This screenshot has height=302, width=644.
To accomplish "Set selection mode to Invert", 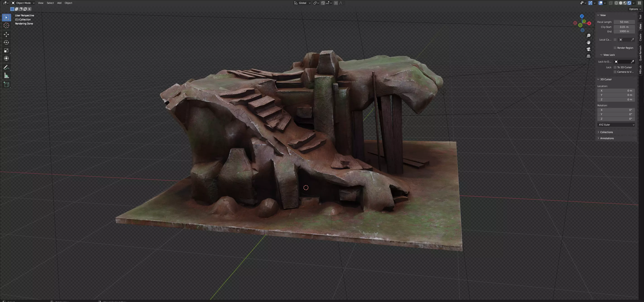I will tap(25, 9).
